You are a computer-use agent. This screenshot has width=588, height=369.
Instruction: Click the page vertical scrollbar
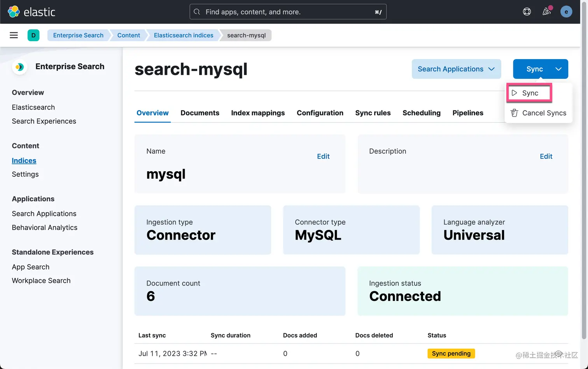click(x=584, y=171)
